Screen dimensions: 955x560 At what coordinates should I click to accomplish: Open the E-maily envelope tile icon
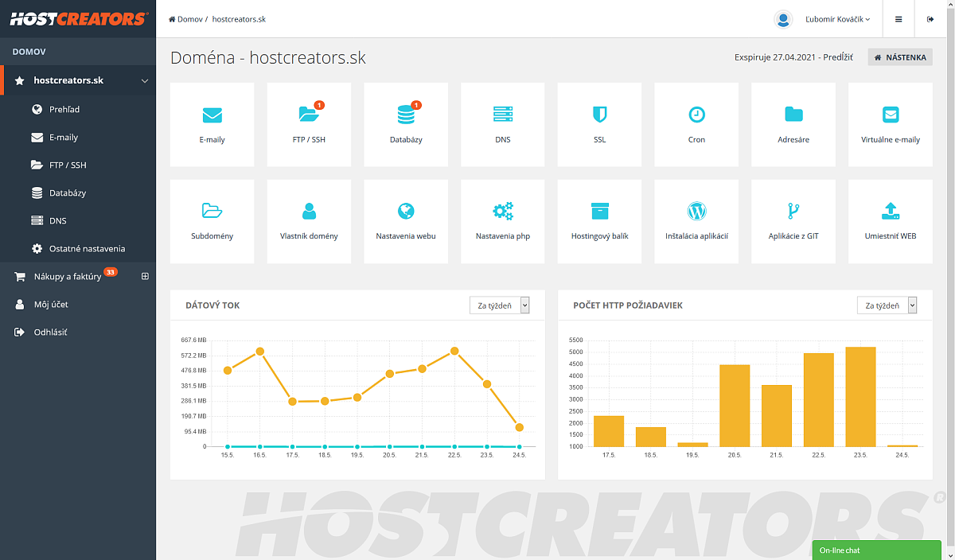pos(212,115)
